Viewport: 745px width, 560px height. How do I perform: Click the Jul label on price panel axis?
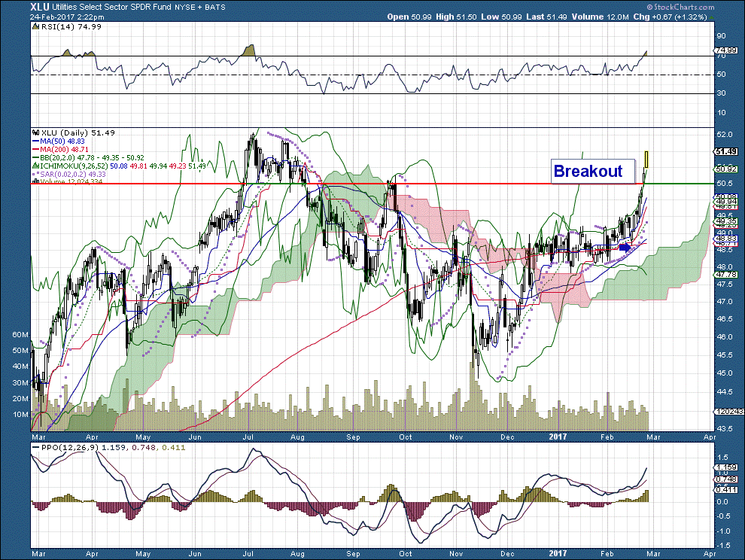[x=248, y=437]
